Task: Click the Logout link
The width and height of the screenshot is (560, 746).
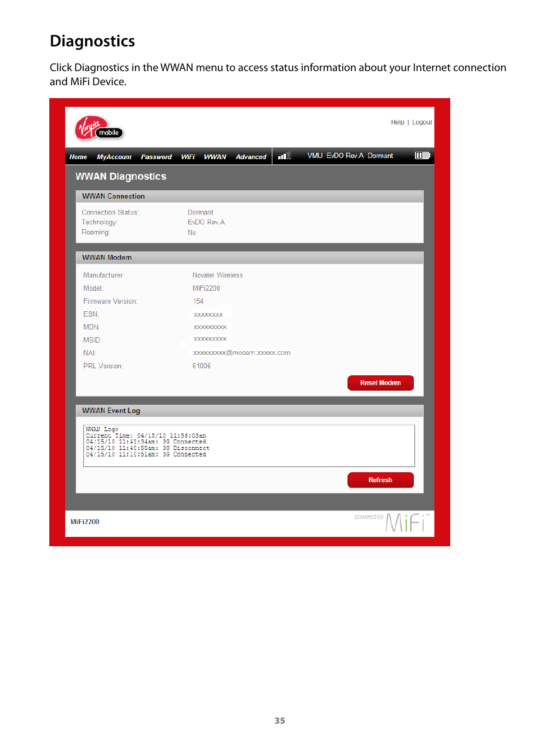Action: click(x=422, y=122)
